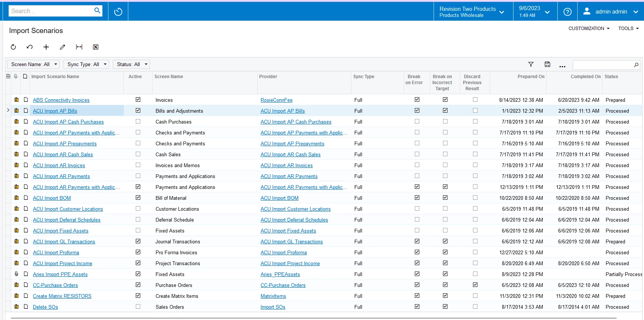Sort by Screen Name column header
Screen dimensions: 644x320
tap(169, 77)
